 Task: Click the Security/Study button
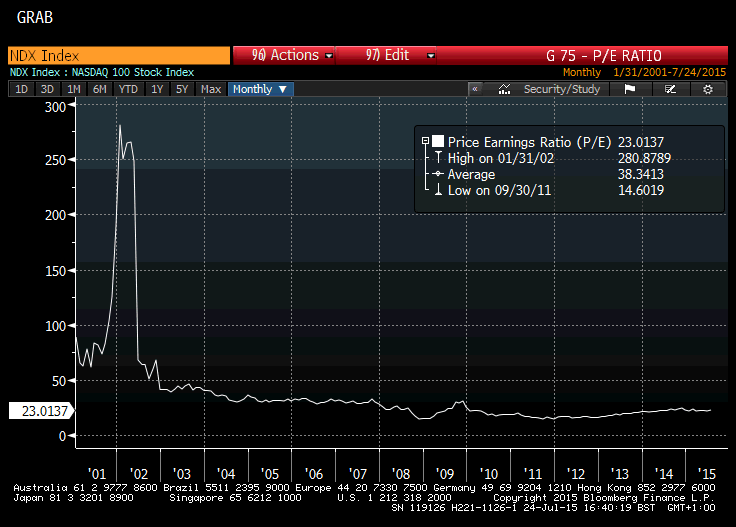[x=562, y=89]
